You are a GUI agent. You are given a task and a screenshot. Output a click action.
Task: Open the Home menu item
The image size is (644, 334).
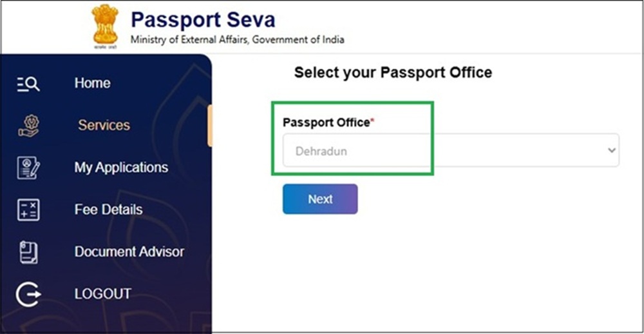92,83
